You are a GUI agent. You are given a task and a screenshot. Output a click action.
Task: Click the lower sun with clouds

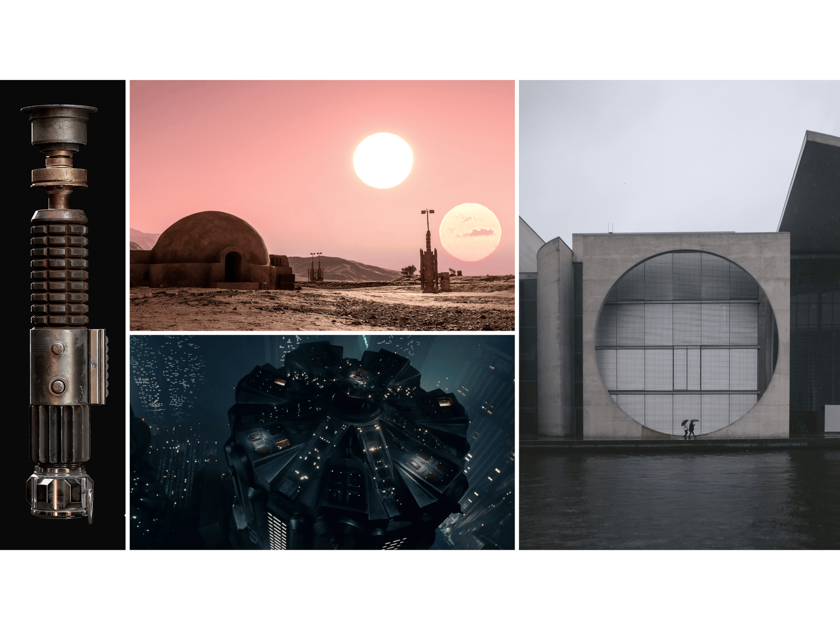470,232
